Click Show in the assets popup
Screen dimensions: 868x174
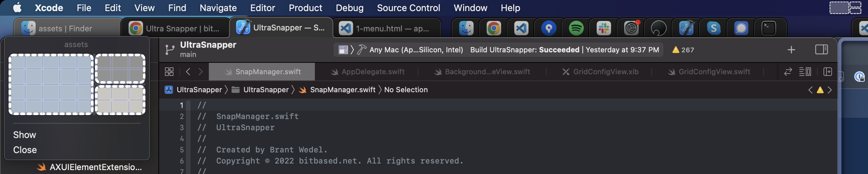coord(25,135)
